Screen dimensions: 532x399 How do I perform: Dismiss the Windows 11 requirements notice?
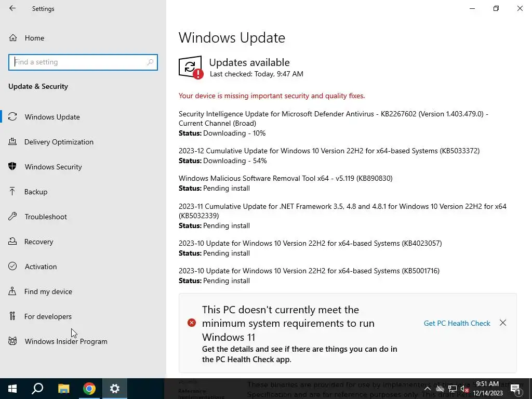[503, 323]
